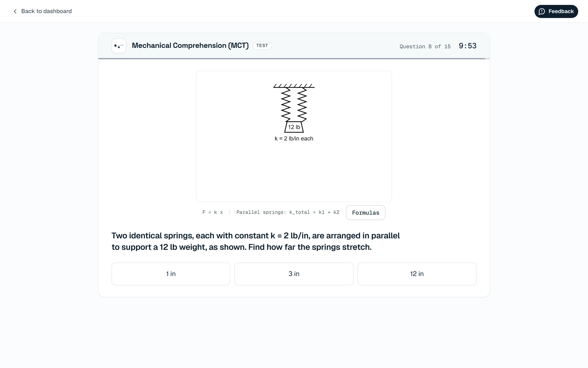Click the seesaw MCT test icon

pos(119,46)
